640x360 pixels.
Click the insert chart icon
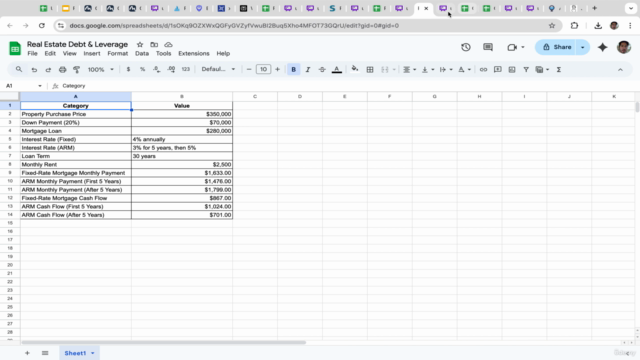512,70
